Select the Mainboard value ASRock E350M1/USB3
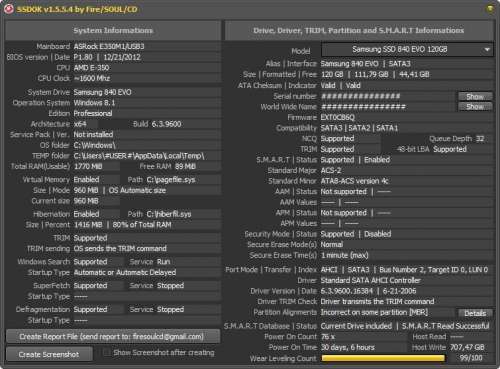Viewport: 500px width, 369px height. (x=109, y=47)
